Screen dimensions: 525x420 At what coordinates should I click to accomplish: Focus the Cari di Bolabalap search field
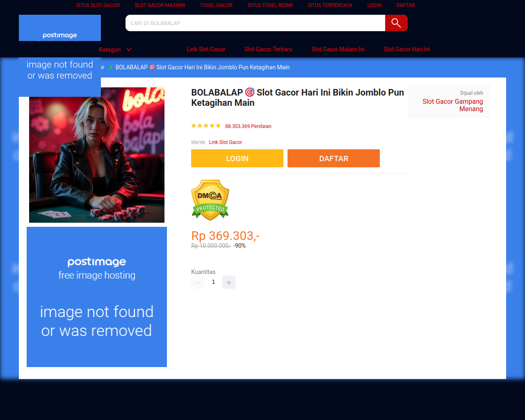pos(255,23)
